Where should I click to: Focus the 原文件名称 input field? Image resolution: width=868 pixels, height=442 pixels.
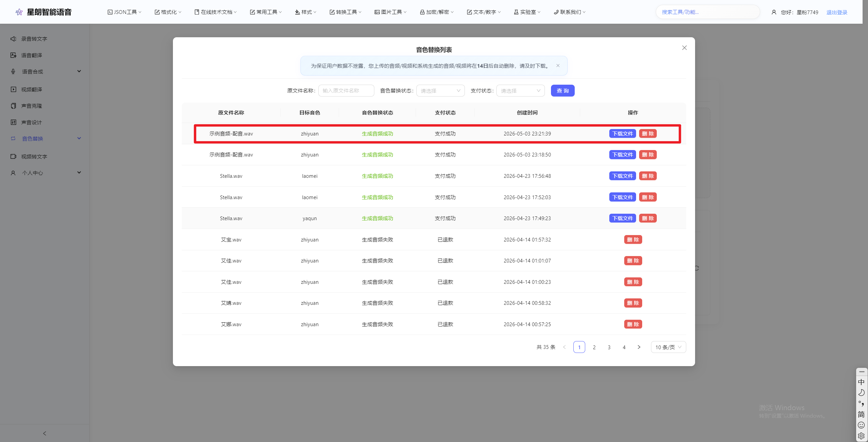[346, 91]
